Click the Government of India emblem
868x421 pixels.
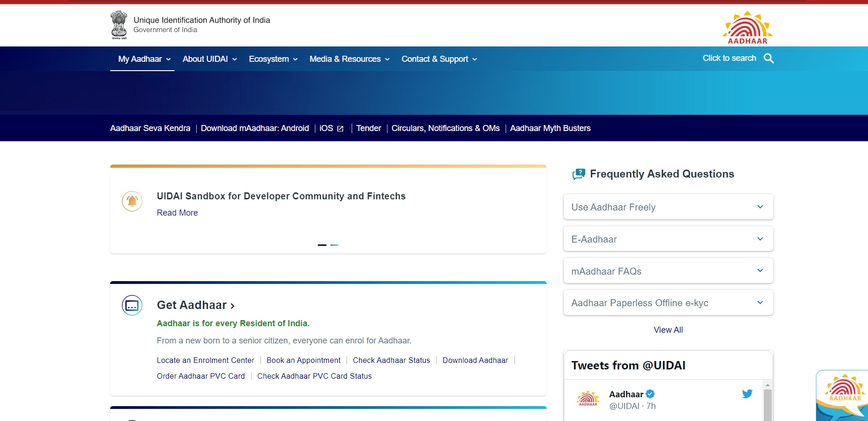(119, 25)
